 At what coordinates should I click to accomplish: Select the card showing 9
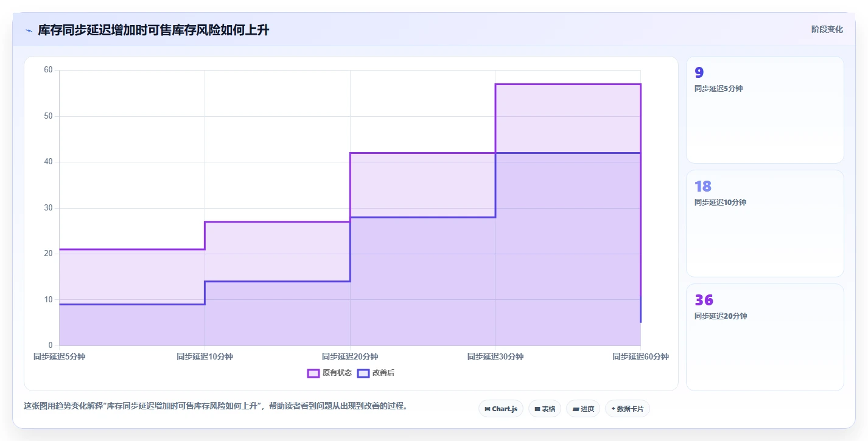(x=765, y=109)
